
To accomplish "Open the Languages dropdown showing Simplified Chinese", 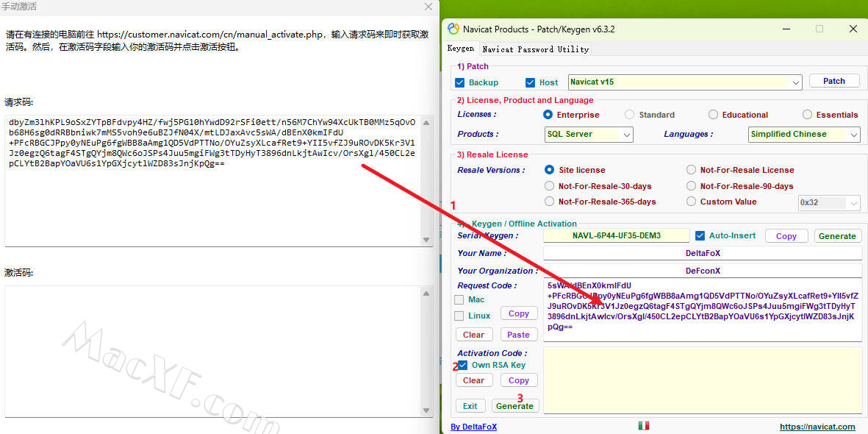I will [x=853, y=135].
